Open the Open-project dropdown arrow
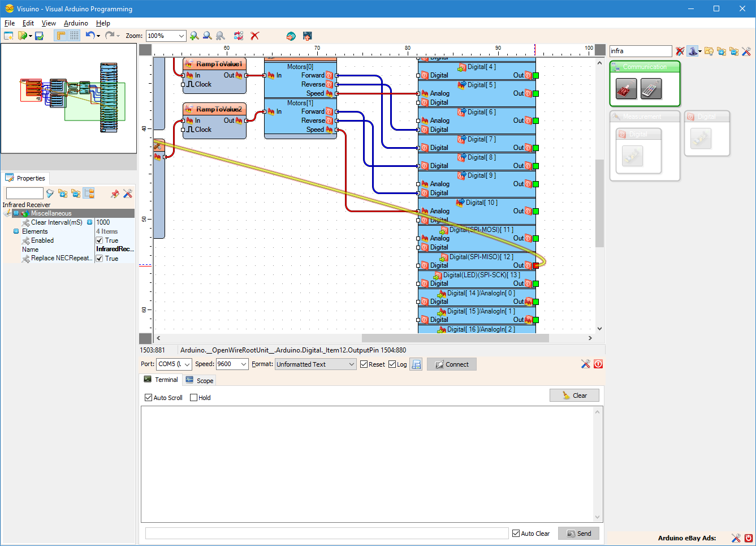 click(x=30, y=36)
